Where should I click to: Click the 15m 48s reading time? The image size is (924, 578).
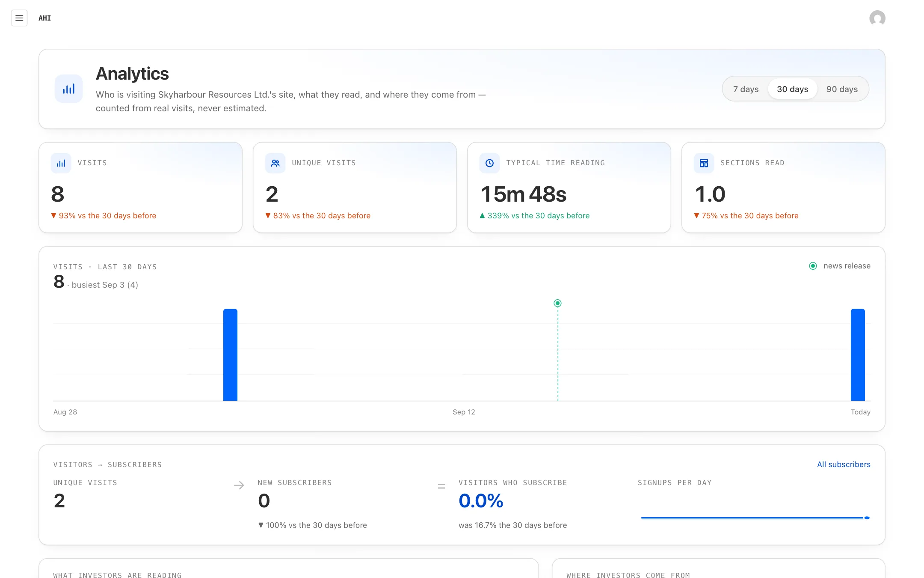click(523, 194)
